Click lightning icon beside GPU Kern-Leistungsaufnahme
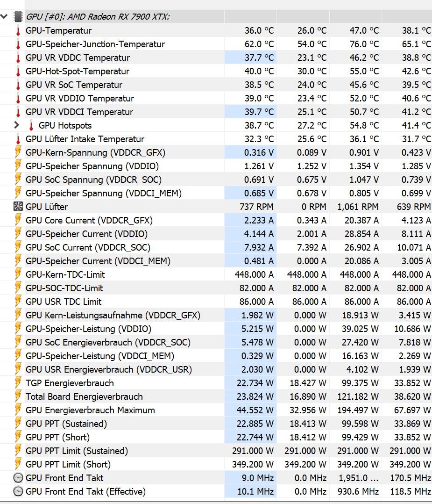 18,315
